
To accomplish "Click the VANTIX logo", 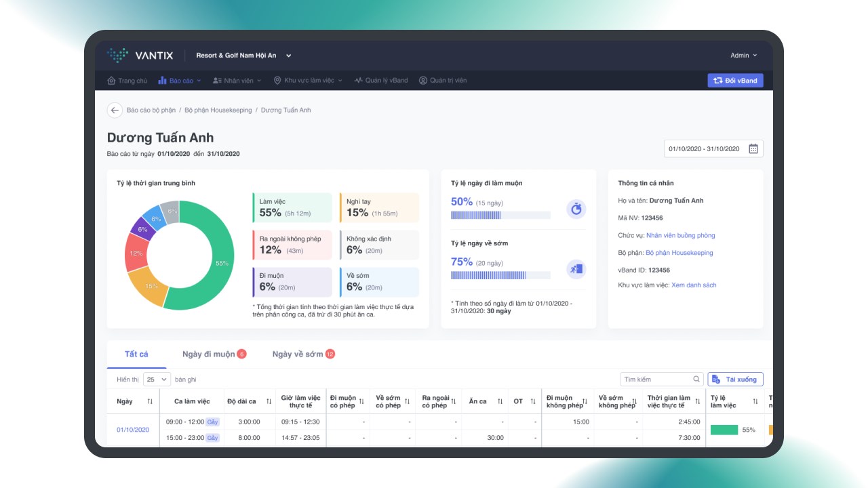I will point(140,55).
